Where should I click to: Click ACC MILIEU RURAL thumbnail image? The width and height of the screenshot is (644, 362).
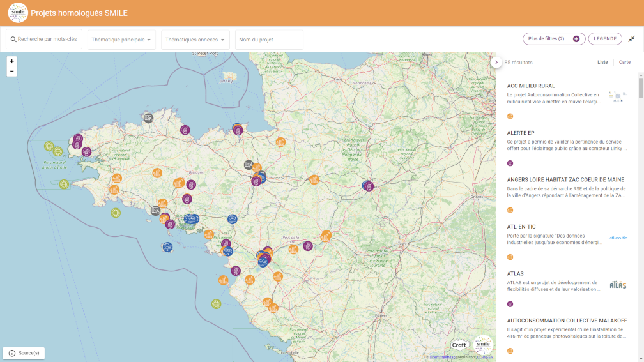618,97
